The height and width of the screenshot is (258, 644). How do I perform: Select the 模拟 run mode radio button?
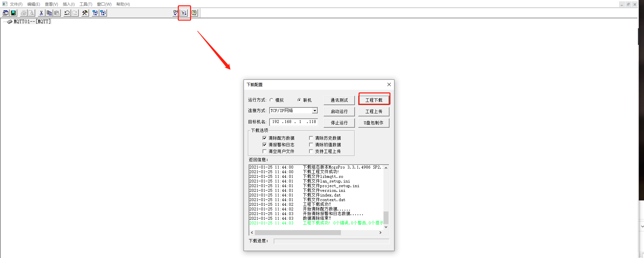(x=271, y=100)
